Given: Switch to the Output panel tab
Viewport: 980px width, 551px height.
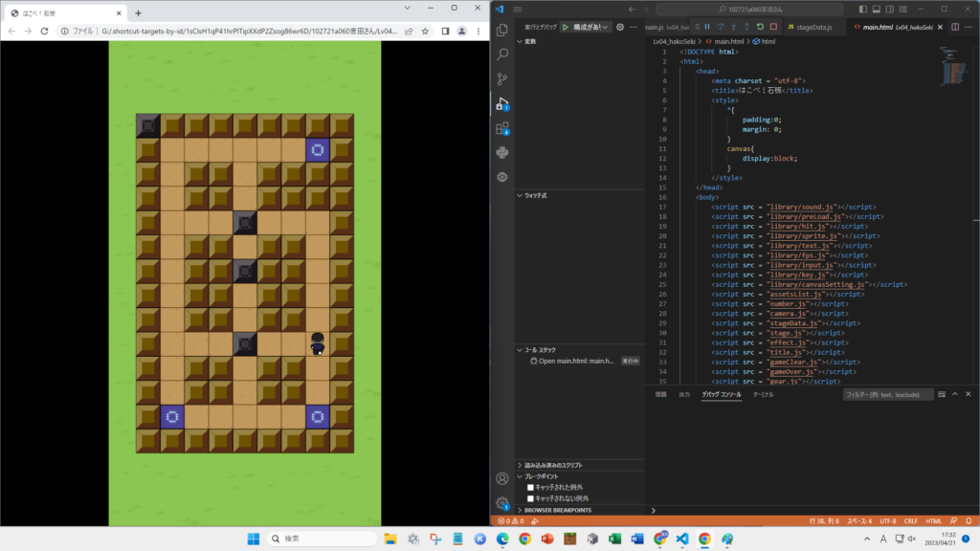Looking at the screenshot, I should pos(684,395).
